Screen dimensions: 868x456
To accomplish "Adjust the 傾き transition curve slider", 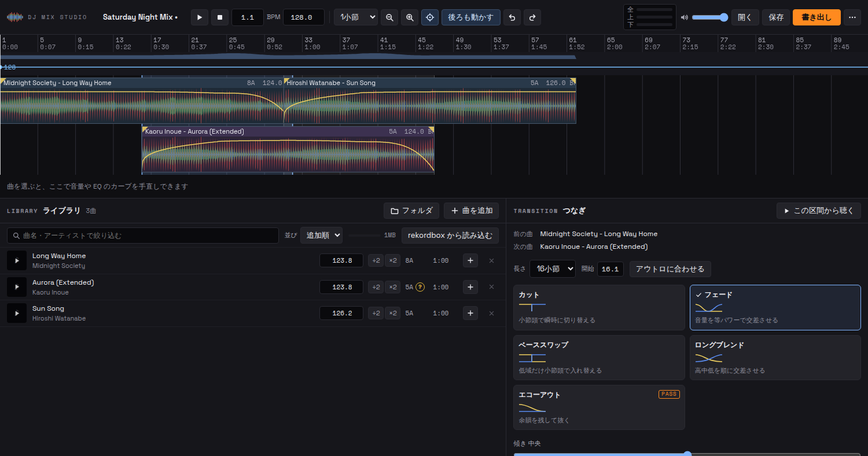I will pyautogui.click(x=687, y=454).
